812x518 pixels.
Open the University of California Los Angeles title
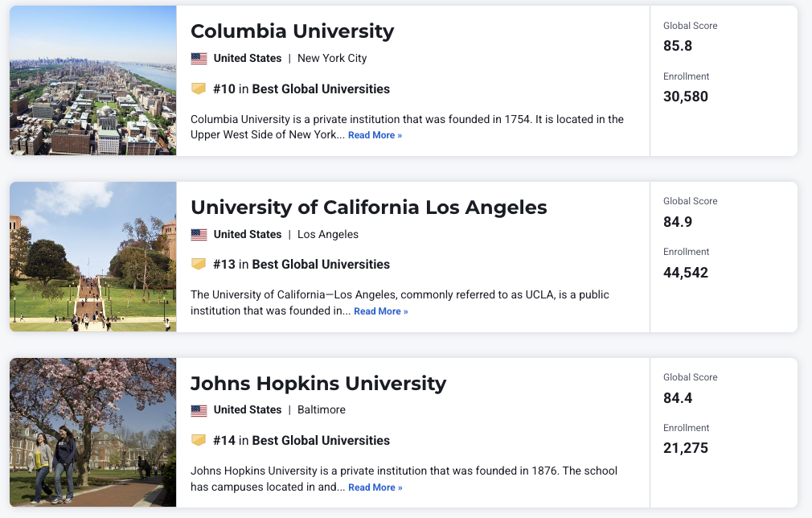pos(368,207)
